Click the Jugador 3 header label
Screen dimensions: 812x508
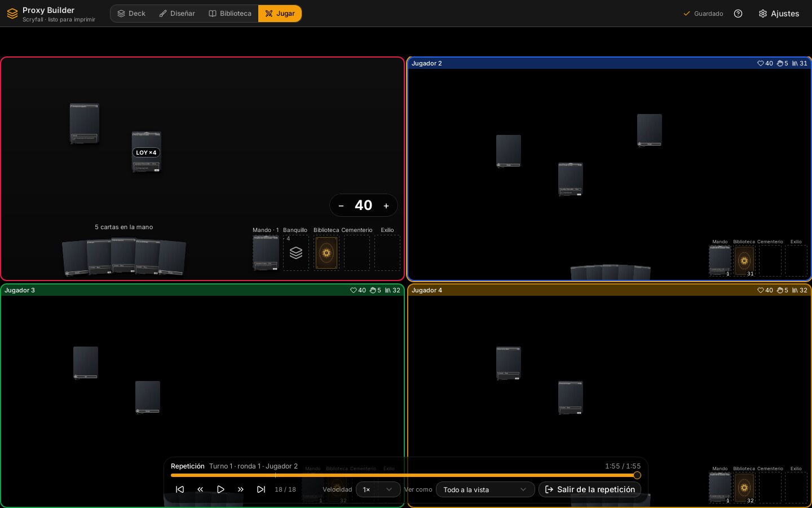click(20, 290)
